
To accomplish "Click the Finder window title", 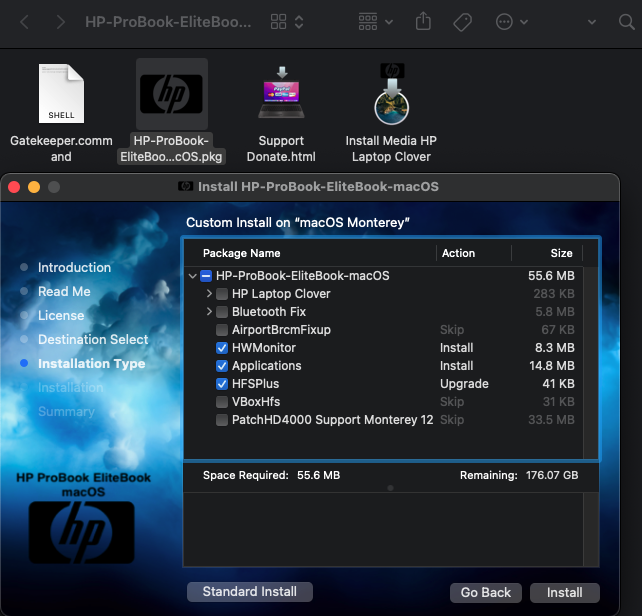I will click(168, 22).
